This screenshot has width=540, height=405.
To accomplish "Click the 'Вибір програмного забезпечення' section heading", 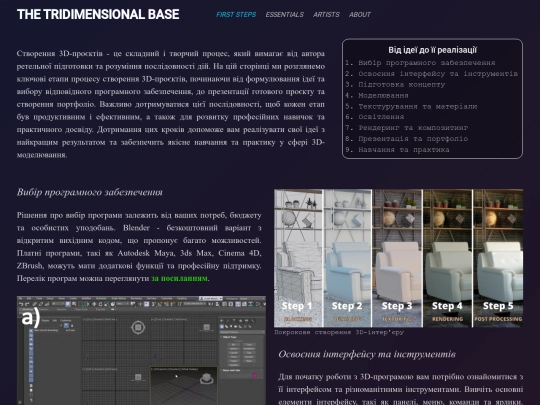I will tap(90, 192).
